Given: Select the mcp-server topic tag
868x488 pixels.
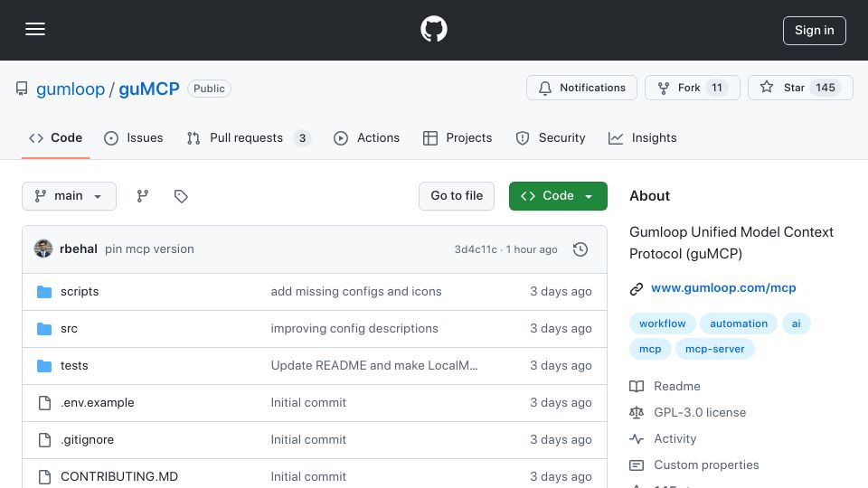Looking at the screenshot, I should click(714, 349).
